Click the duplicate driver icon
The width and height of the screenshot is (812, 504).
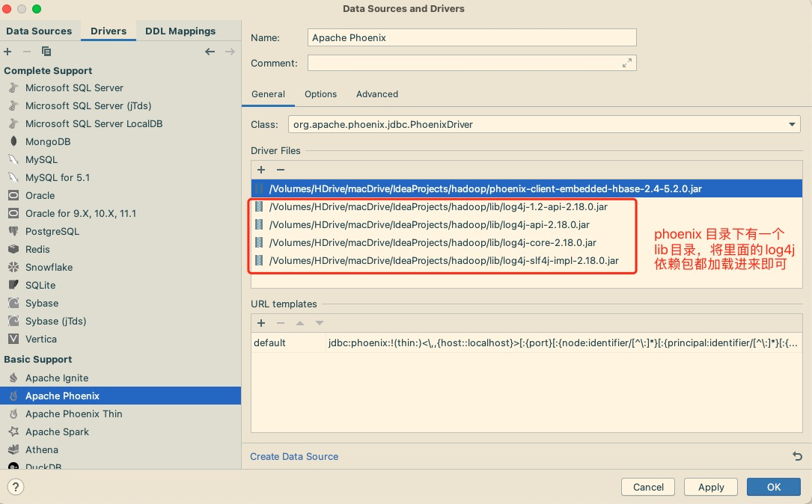point(46,52)
